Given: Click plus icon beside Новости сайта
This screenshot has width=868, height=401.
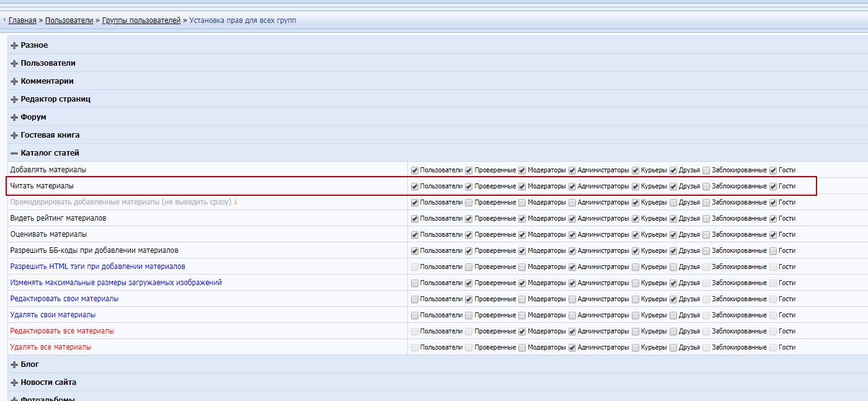Looking at the screenshot, I should click(14, 383).
